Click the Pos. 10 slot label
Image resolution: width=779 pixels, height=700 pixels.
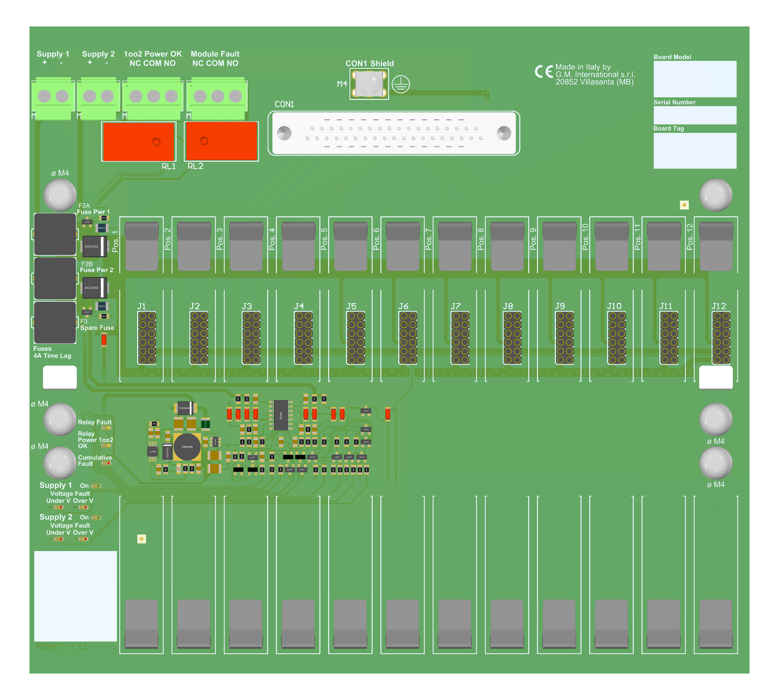585,237
